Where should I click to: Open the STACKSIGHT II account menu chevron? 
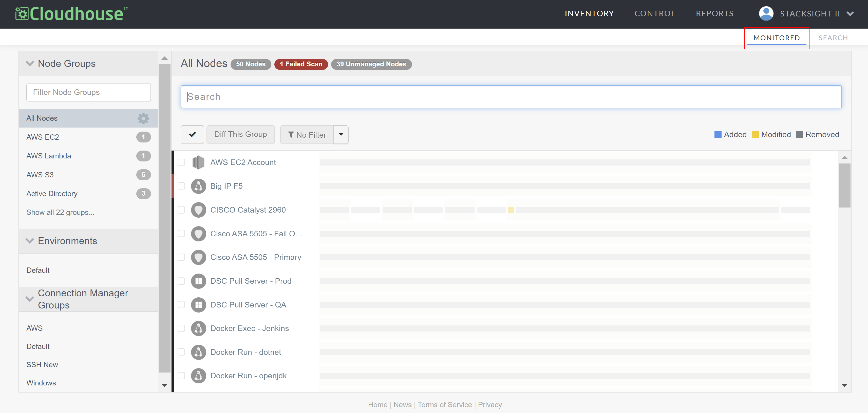pyautogui.click(x=850, y=14)
